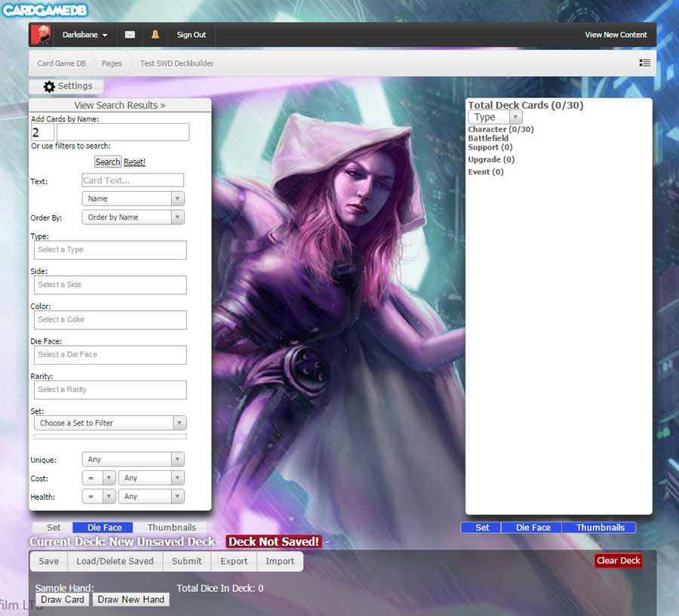Open the Cost operator dropdown
Viewport: 679px width, 616px height.
pos(99,478)
